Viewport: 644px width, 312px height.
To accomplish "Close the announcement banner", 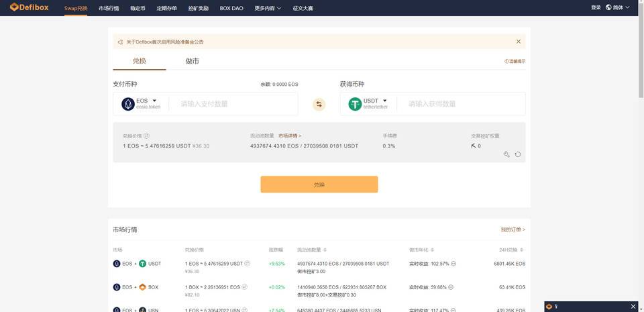I will 519,42.
